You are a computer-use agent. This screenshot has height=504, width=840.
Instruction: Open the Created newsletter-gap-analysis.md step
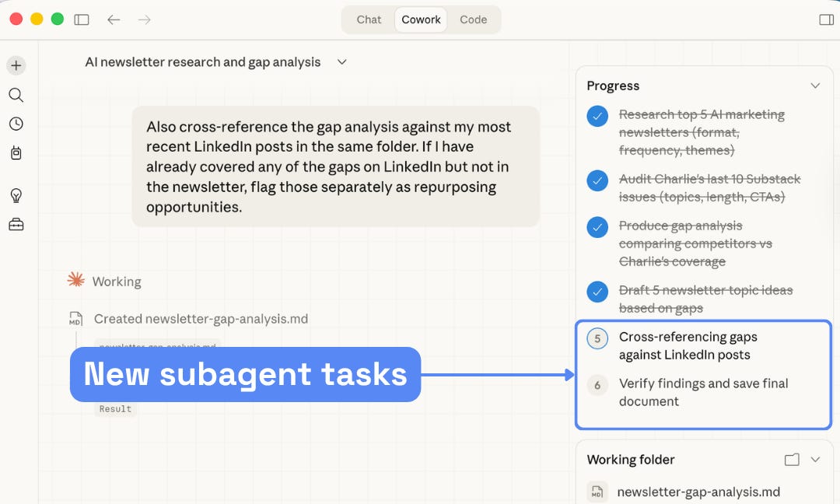click(201, 319)
